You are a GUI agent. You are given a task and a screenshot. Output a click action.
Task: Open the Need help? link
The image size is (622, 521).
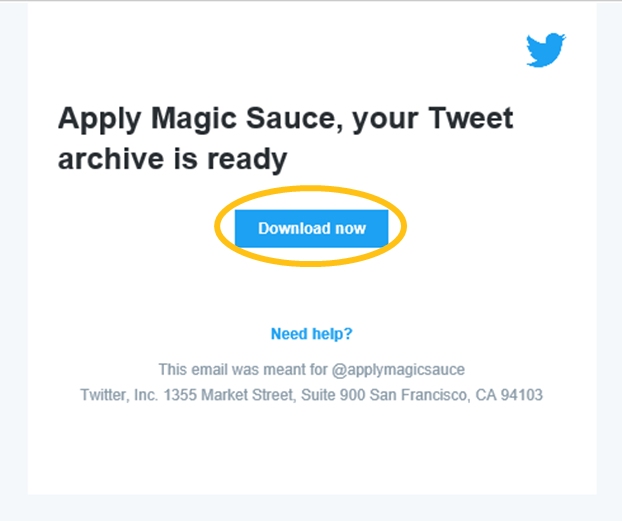click(311, 334)
